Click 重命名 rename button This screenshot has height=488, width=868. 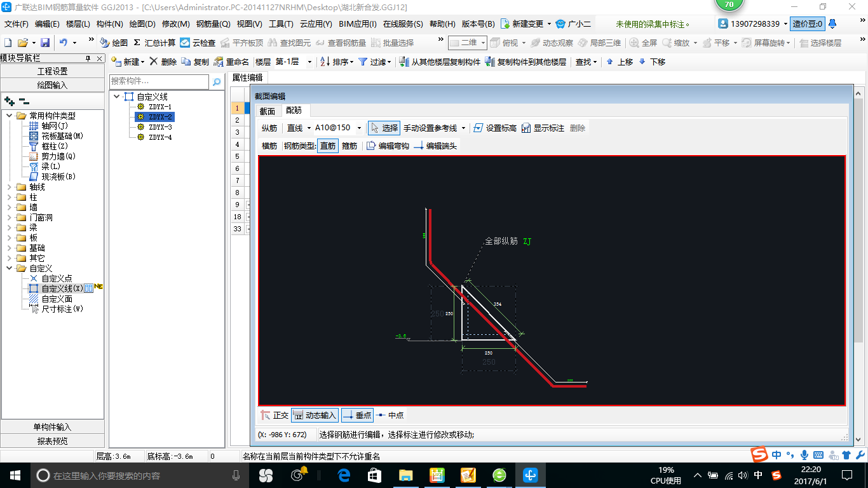232,62
